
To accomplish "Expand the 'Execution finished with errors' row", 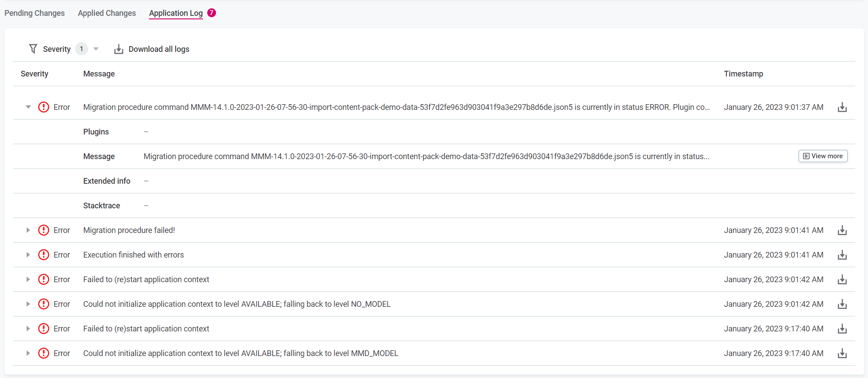I will pyautogui.click(x=28, y=255).
